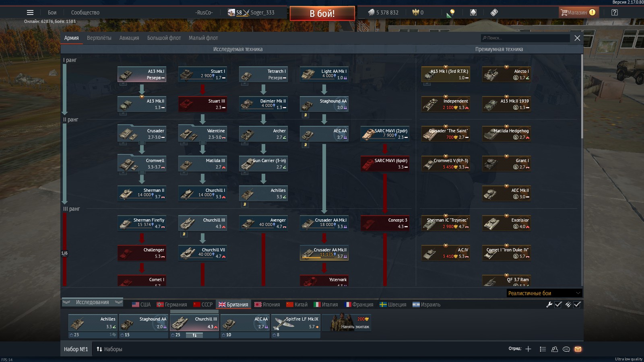Open the Армия tab
644x362 pixels.
pos(71,38)
